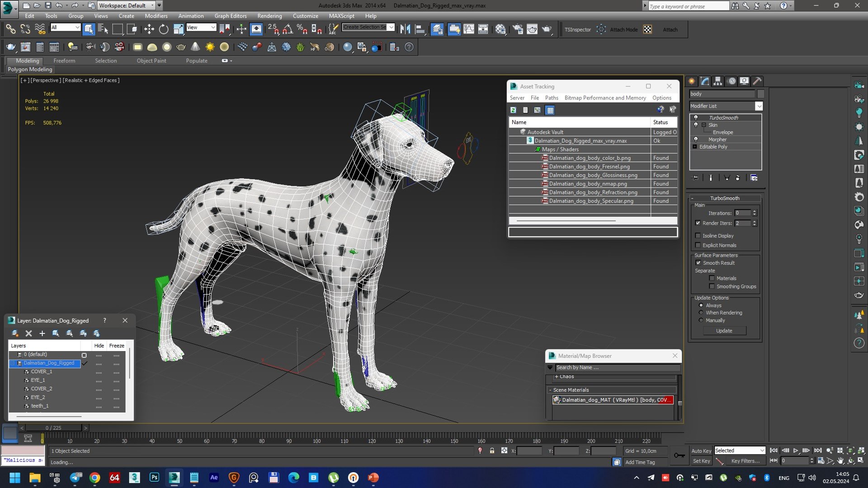868x488 pixels.
Task: Toggle Render Iters checkbox
Action: click(698, 223)
